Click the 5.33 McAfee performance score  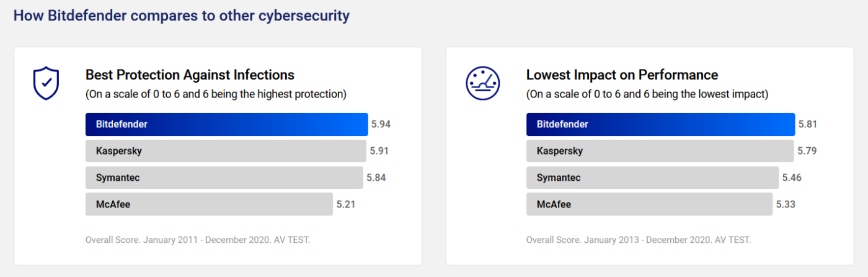(x=786, y=204)
